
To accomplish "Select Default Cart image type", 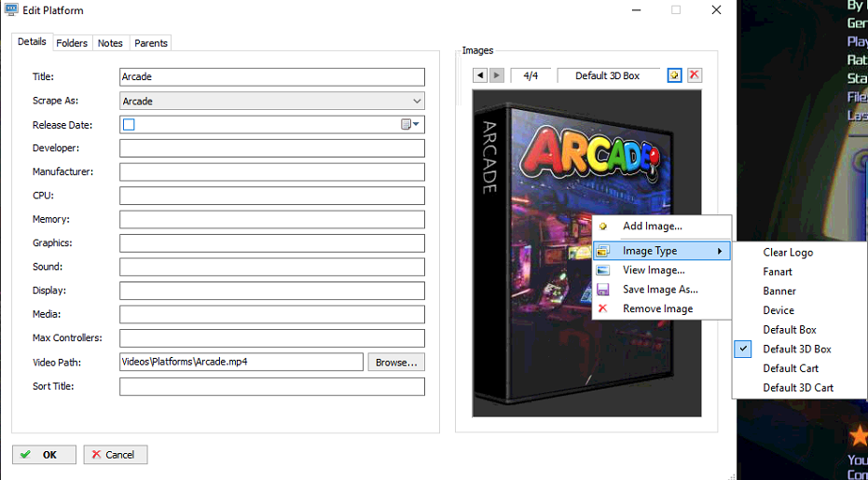I will (799, 368).
